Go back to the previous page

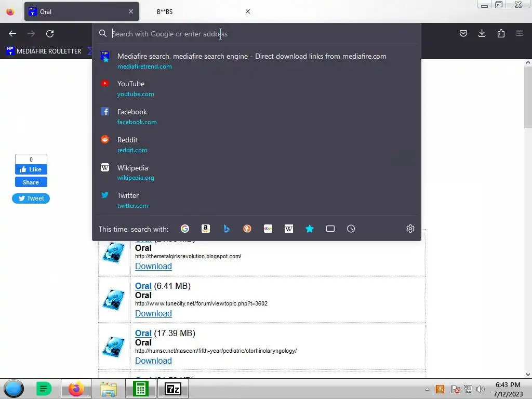pos(12,34)
